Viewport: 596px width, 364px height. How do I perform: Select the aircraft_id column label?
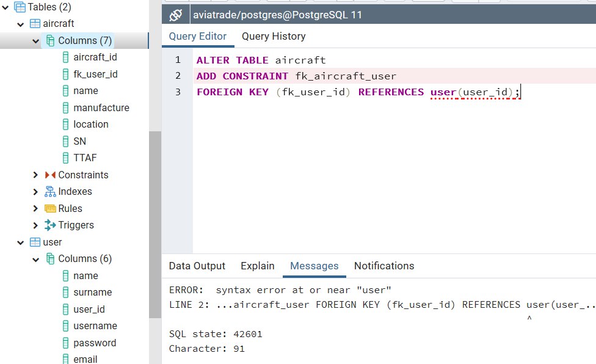tap(95, 57)
